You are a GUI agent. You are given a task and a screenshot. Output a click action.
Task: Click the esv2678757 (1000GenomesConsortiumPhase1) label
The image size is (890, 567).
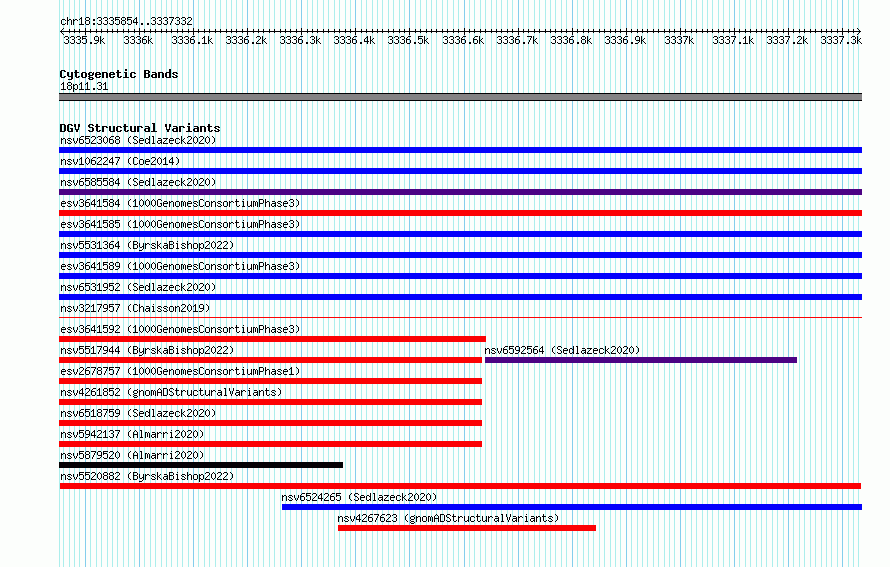pyautogui.click(x=180, y=371)
